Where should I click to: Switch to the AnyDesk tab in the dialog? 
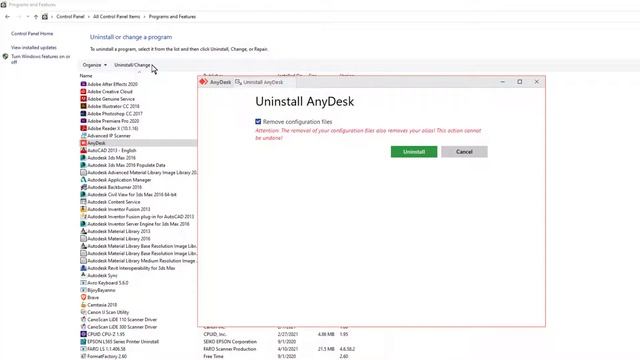click(216, 82)
